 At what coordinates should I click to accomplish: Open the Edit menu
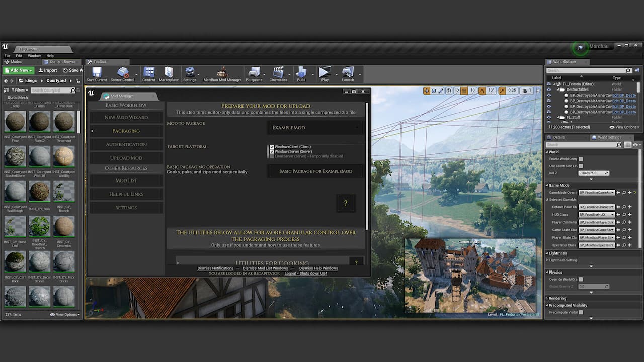pos(19,56)
